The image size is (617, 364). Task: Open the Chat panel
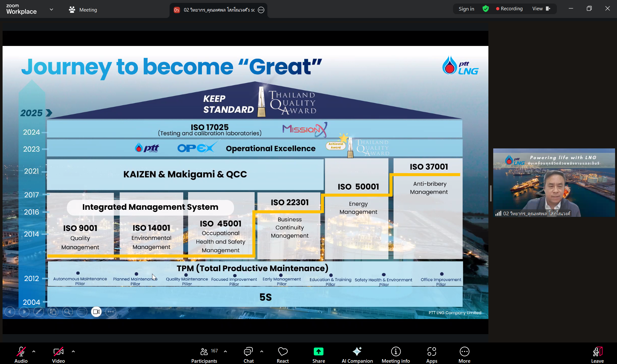248,354
